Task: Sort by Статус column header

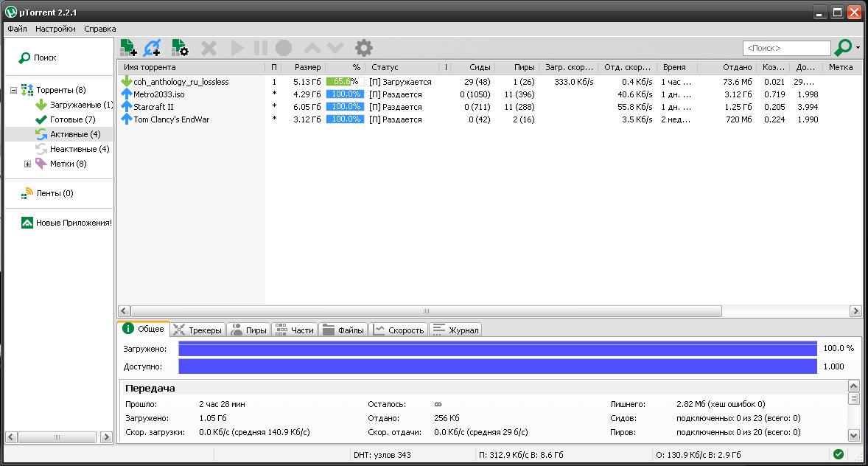Action: click(402, 67)
